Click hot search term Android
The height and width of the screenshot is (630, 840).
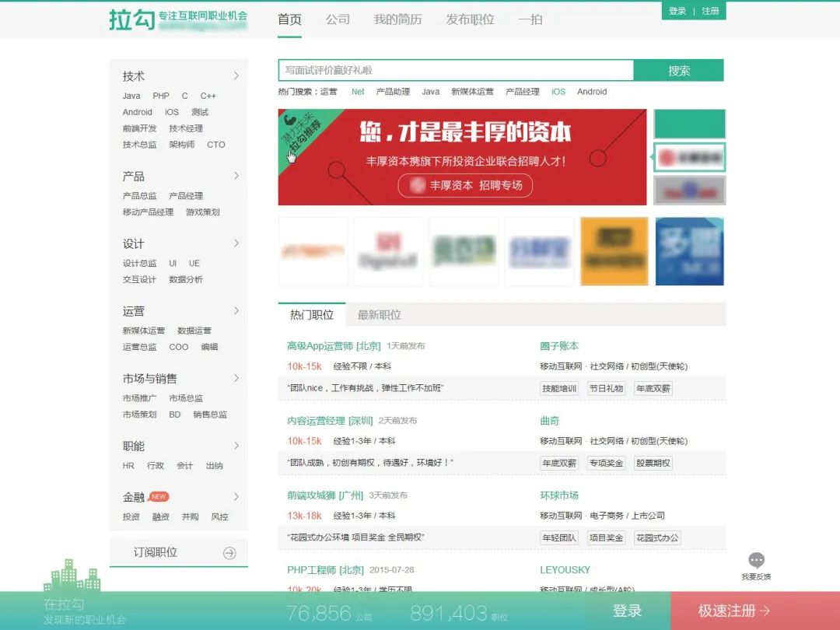tap(592, 92)
